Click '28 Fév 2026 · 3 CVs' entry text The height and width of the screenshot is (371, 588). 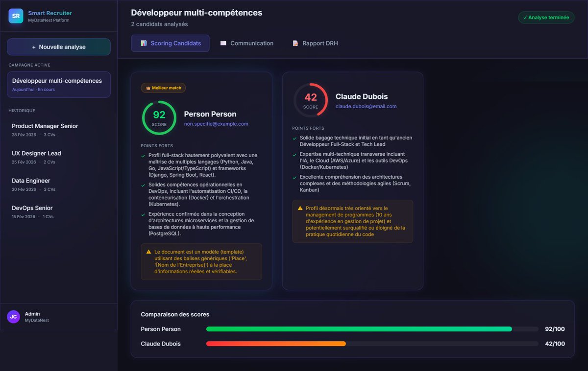[33, 135]
